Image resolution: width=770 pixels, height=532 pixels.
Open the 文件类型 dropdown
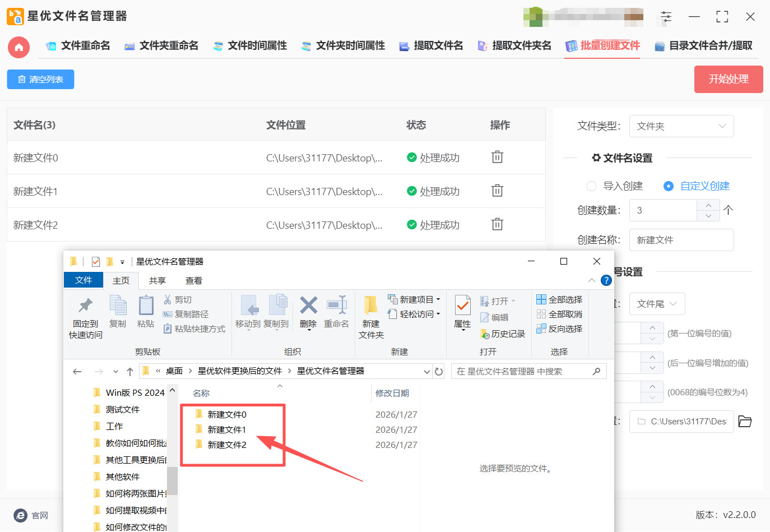tap(681, 126)
